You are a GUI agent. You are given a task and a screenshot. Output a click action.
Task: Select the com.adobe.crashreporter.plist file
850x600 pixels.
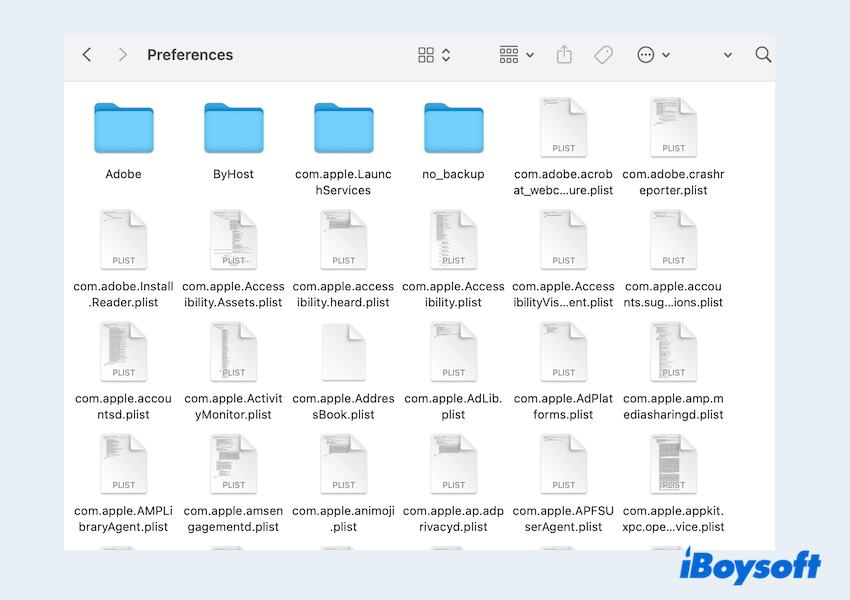(x=673, y=128)
